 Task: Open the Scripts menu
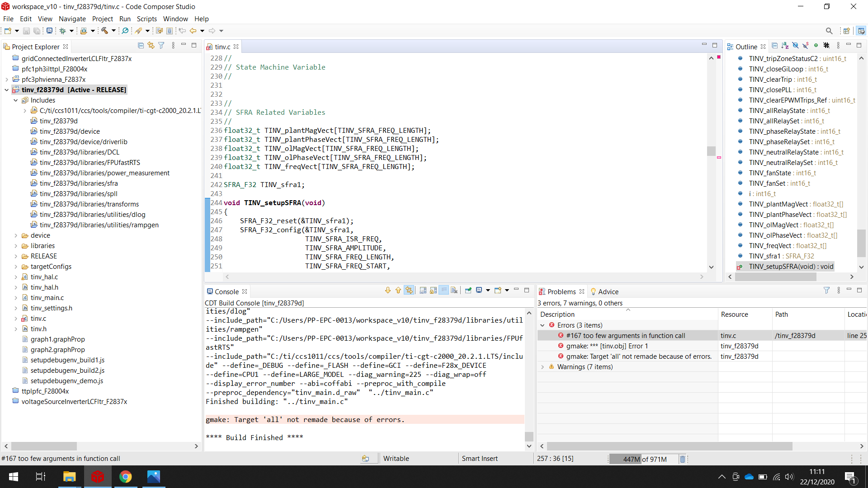pos(146,19)
